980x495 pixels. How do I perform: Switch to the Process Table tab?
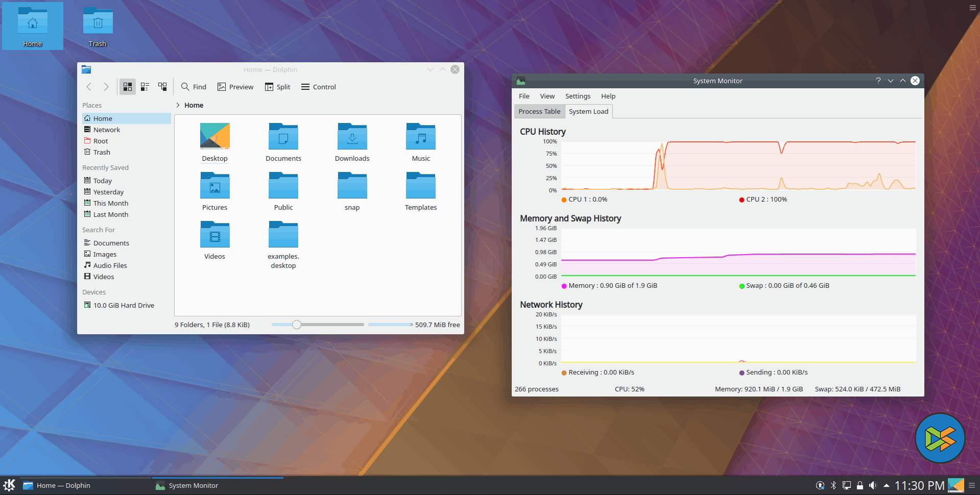point(539,111)
